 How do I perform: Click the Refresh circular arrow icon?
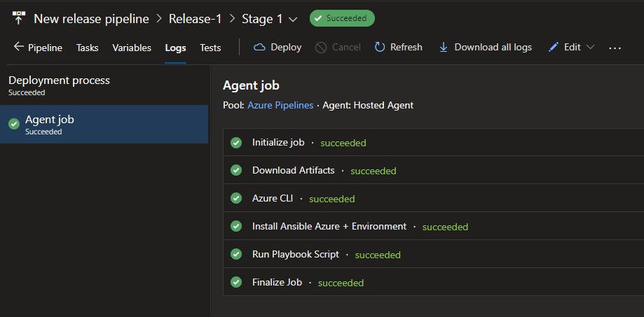coord(380,47)
